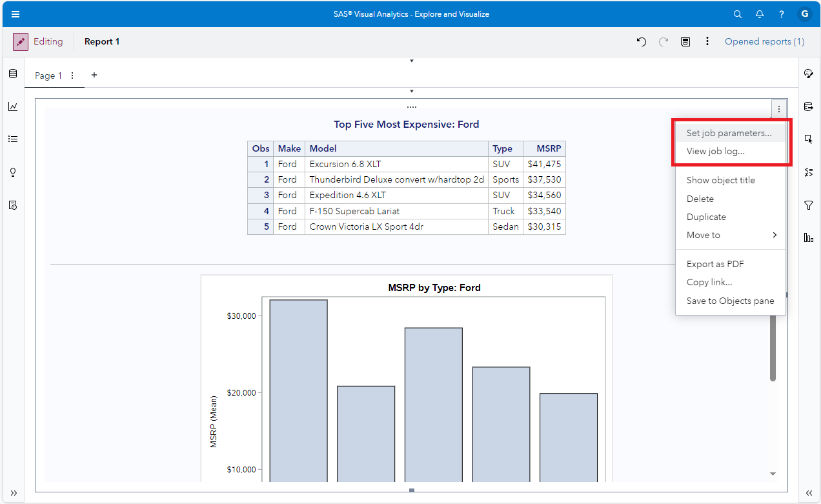
Task: Open the Objects pane
Action: coord(12,106)
